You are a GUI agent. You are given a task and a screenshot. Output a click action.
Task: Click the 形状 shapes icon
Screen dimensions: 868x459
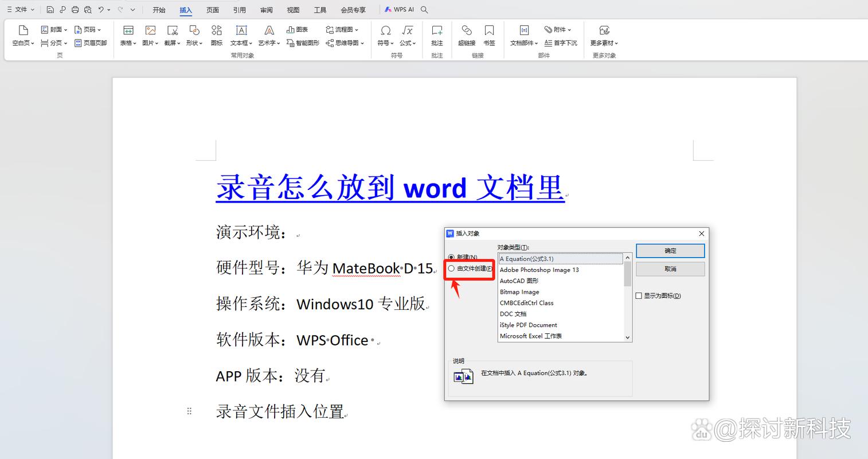click(194, 30)
